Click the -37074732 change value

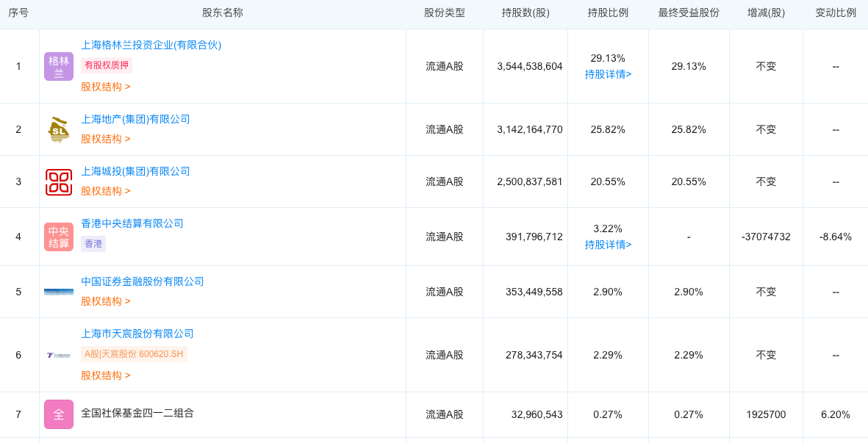(766, 237)
